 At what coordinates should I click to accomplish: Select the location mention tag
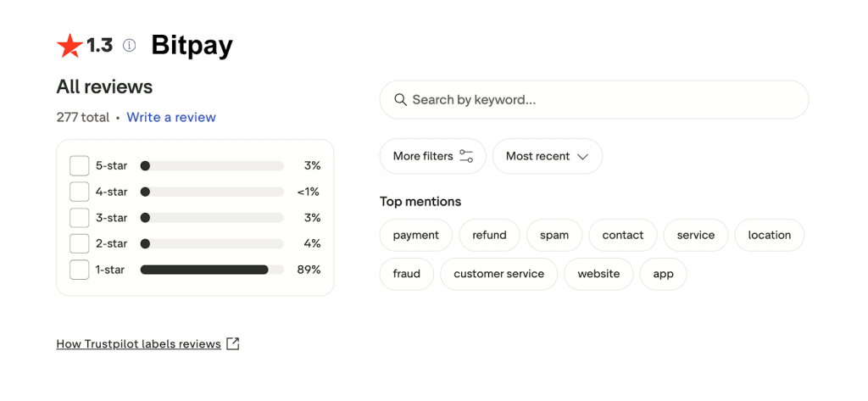[x=770, y=236]
